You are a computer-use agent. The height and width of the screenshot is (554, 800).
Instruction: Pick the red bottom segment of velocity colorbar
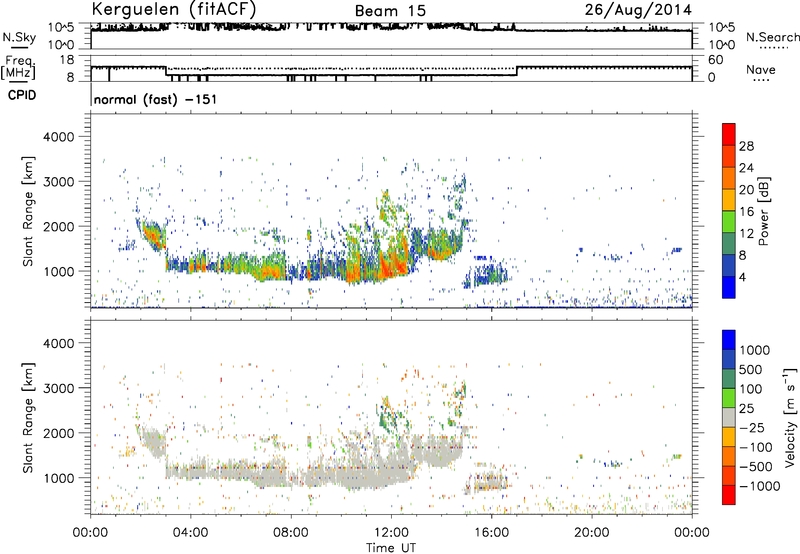tap(729, 495)
